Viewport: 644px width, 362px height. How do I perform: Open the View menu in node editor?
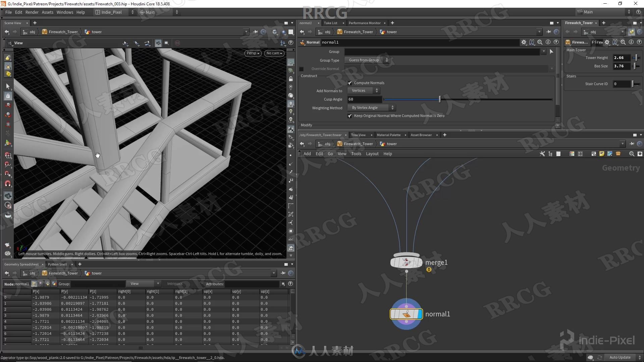point(341,153)
